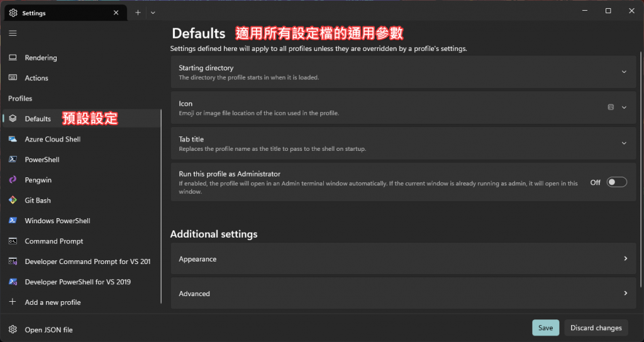The image size is (644, 342).
Task: Open the Appearance additional settings
Action: click(x=403, y=258)
